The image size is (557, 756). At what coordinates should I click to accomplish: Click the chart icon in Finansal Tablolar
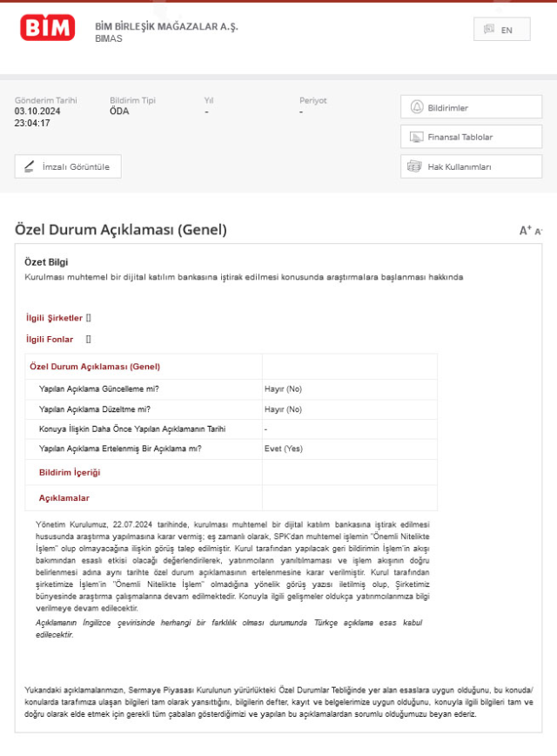pos(416,138)
